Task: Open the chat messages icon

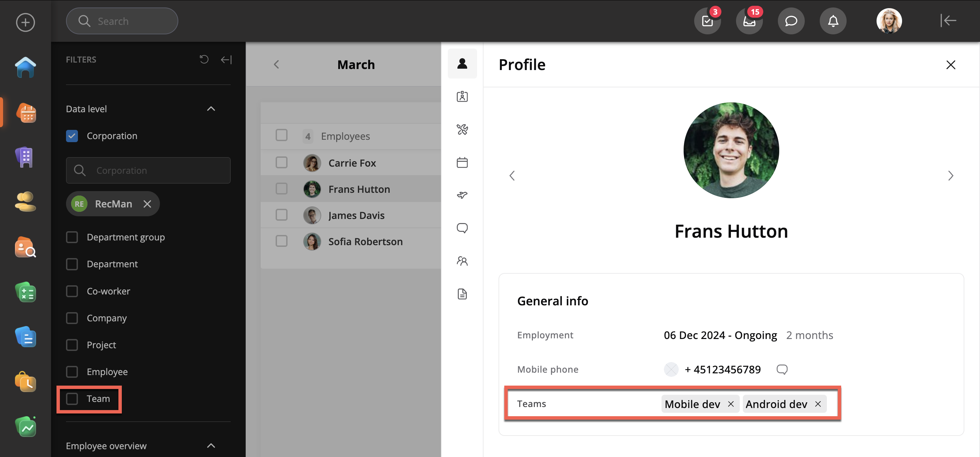Action: 791,21
